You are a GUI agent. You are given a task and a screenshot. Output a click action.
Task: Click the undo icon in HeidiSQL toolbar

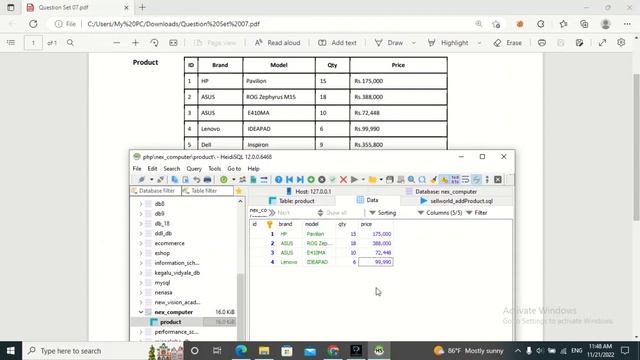(197, 180)
